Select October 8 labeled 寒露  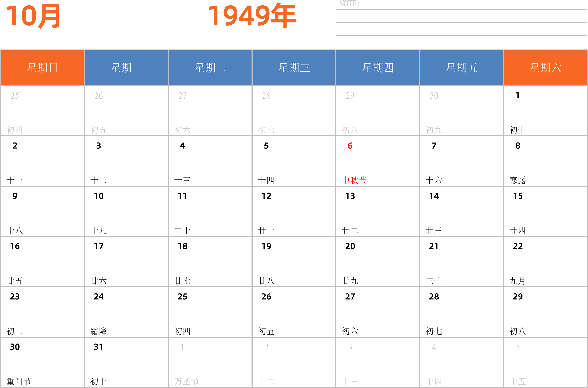click(545, 161)
